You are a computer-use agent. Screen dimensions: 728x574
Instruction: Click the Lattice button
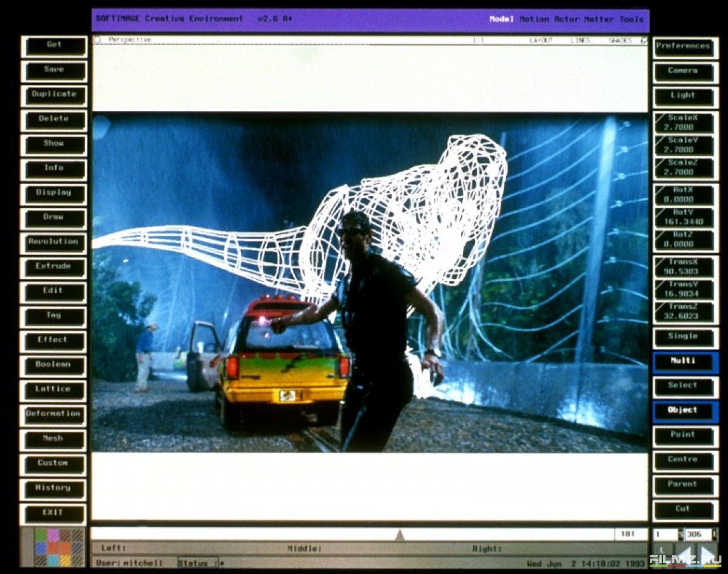[x=54, y=390]
